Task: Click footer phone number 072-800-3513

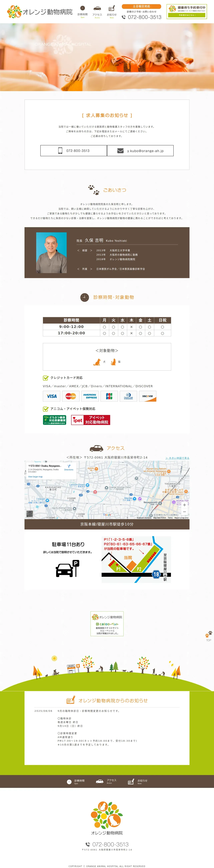Action: (107, 844)
